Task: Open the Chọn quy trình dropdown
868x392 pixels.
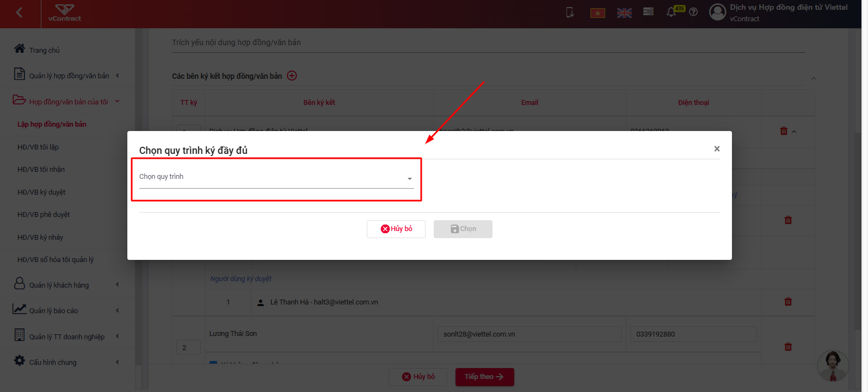Action: click(276, 177)
